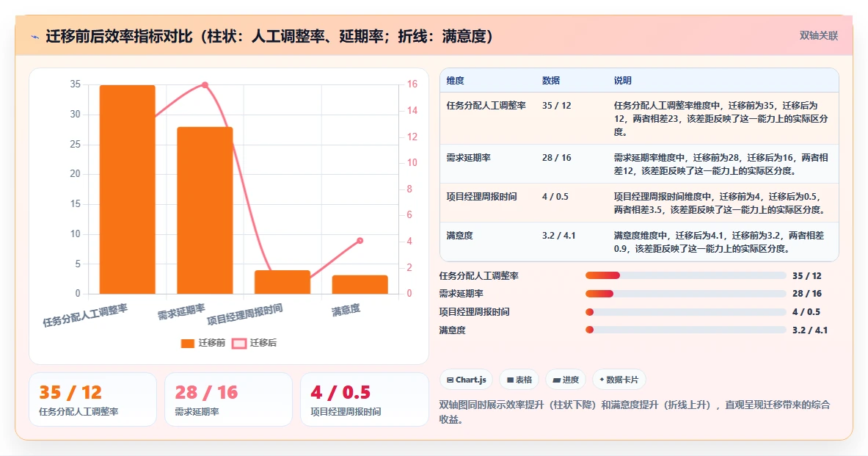Click the Chart.js tag chip
868x456 pixels.
point(466,380)
